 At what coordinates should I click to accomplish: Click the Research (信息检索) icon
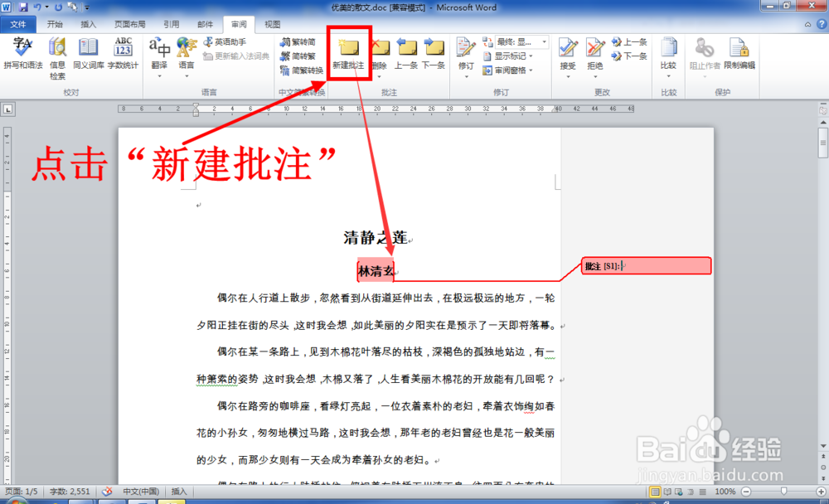[x=57, y=51]
